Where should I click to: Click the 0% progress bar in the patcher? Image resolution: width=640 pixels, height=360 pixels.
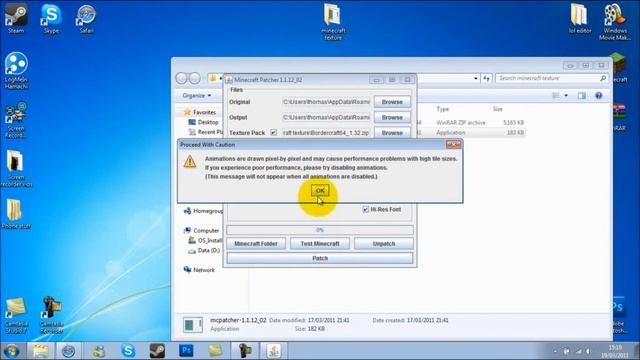point(320,230)
